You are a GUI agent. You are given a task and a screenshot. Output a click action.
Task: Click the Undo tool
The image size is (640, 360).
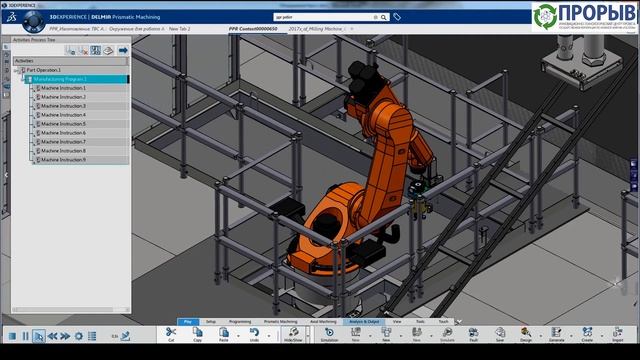(254, 334)
